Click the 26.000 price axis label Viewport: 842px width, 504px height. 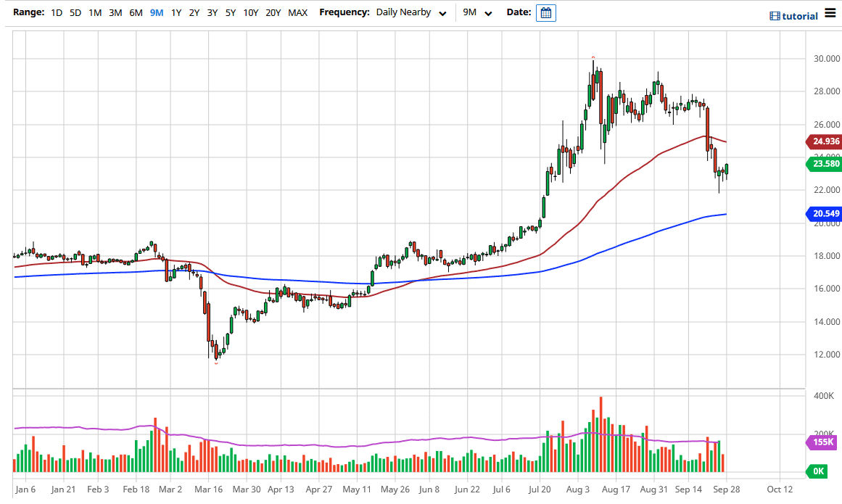click(827, 125)
